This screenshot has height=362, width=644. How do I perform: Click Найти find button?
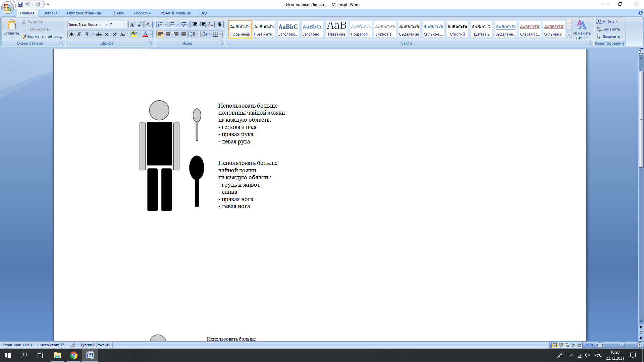click(607, 22)
